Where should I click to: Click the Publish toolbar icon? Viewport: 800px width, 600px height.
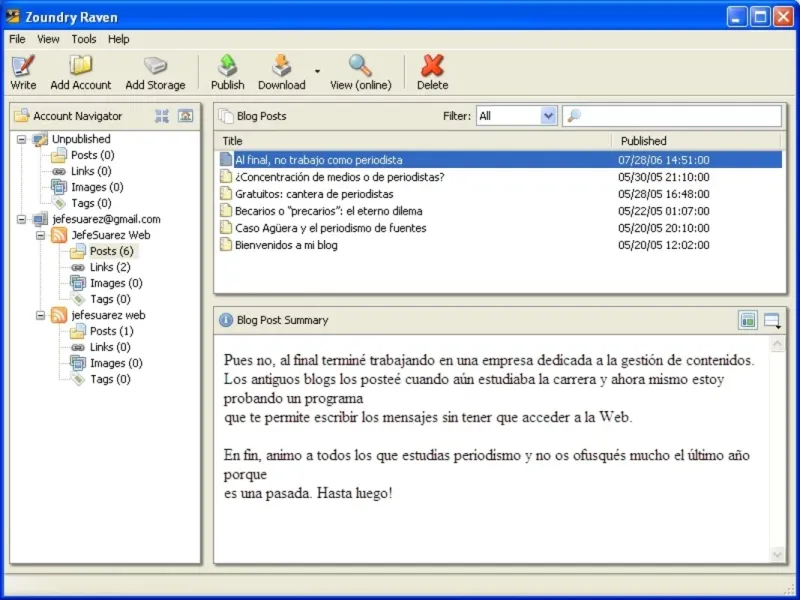coord(228,65)
